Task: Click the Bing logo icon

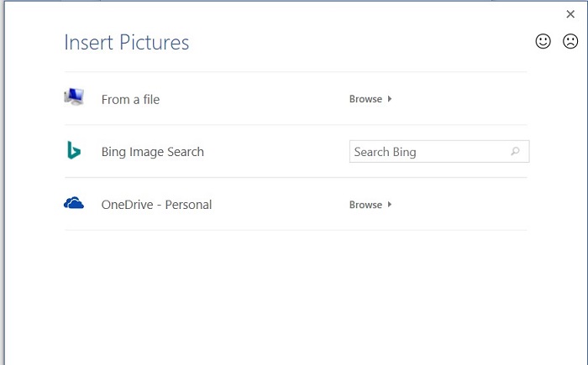Action: [74, 151]
